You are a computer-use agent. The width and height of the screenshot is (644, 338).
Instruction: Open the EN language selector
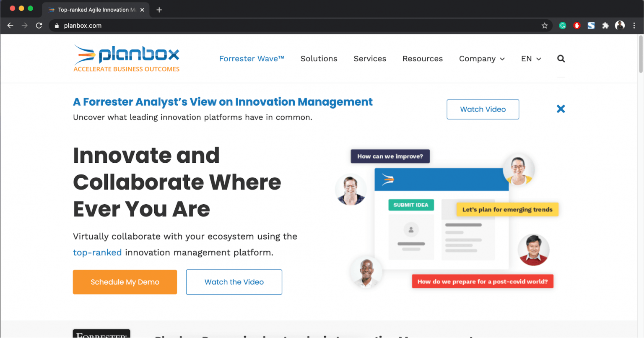click(530, 58)
